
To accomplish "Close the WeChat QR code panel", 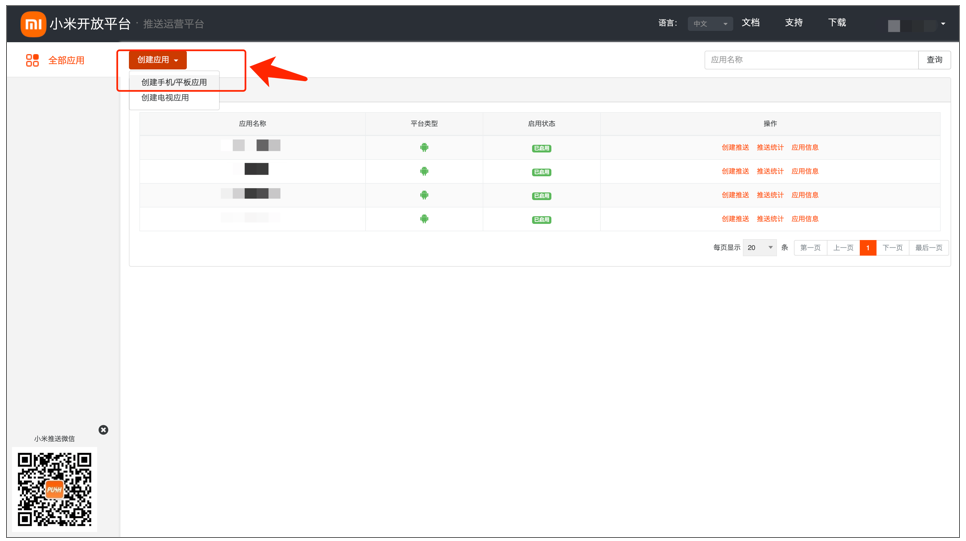I will point(103,430).
